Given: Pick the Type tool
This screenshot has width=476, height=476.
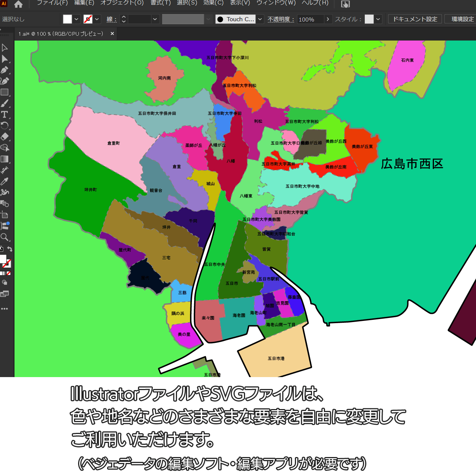Looking at the screenshot, I should [4, 115].
